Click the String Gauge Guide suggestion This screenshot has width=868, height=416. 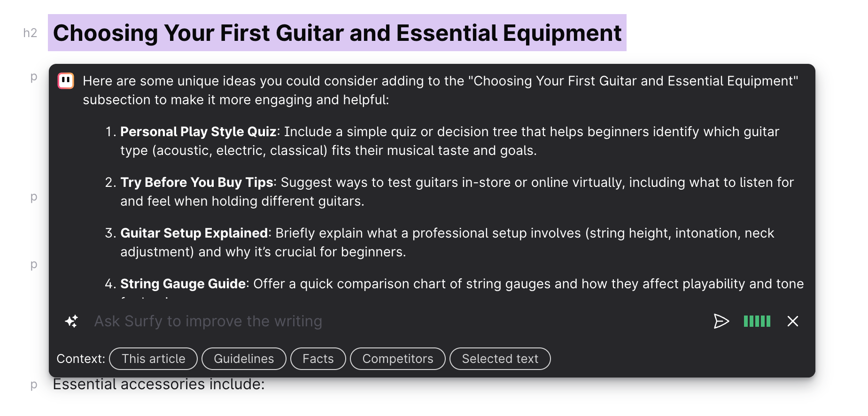[183, 284]
